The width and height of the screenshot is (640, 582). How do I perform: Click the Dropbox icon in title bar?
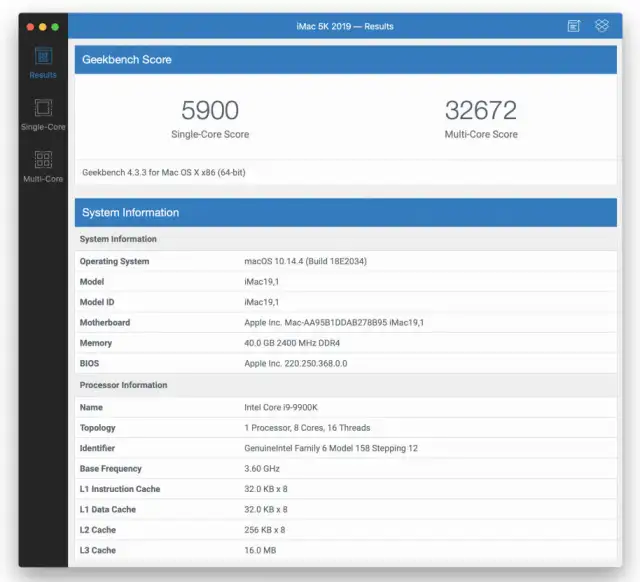601,26
